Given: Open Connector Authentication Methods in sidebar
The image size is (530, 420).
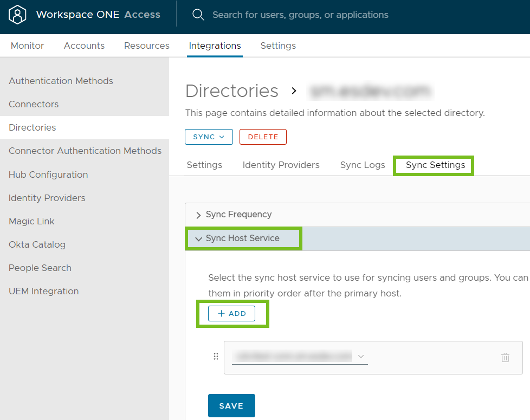Looking at the screenshot, I should [85, 151].
